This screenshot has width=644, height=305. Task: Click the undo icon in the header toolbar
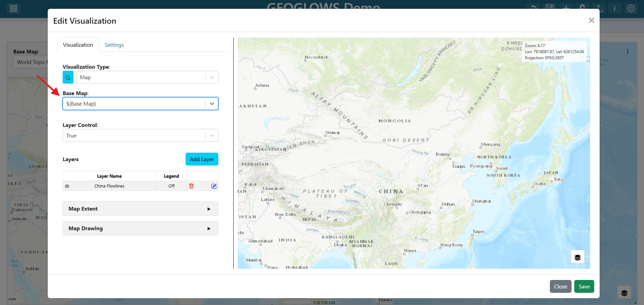tap(534, 8)
